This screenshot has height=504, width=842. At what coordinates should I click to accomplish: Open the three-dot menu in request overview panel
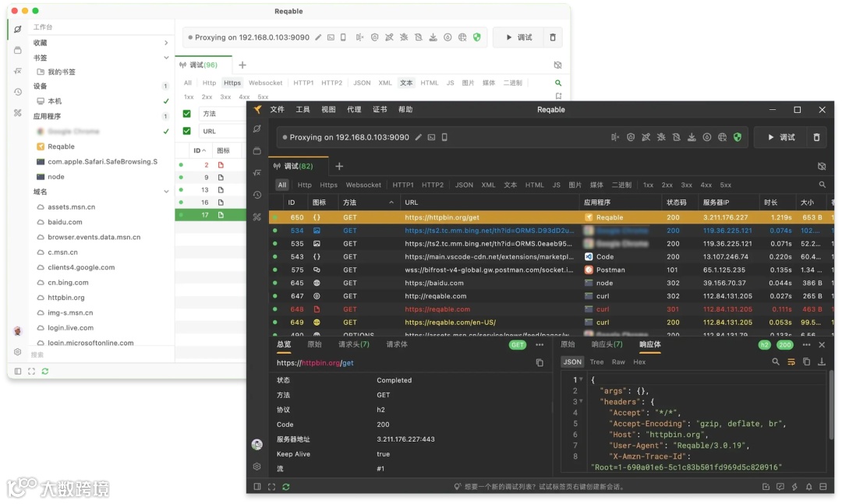click(540, 344)
